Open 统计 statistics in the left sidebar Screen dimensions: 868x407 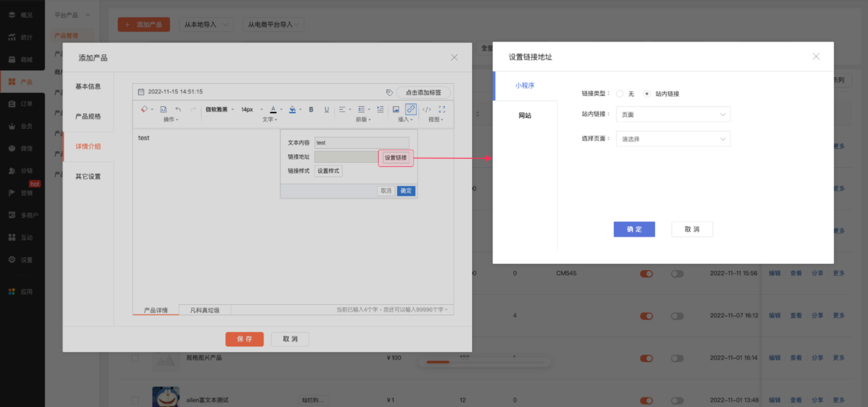[22, 38]
